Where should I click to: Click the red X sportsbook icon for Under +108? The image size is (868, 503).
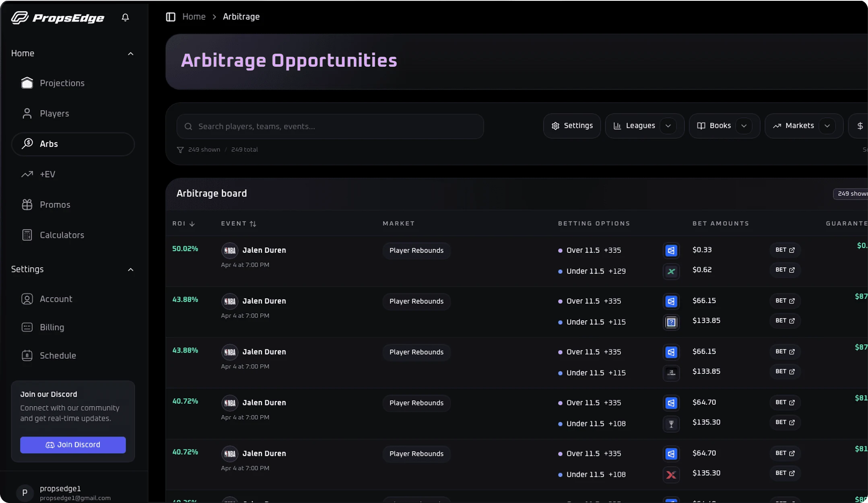click(x=671, y=475)
